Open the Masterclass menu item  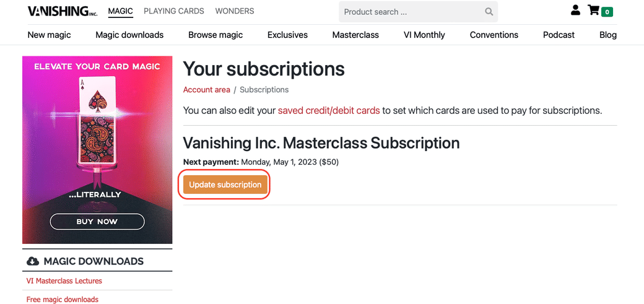point(355,35)
